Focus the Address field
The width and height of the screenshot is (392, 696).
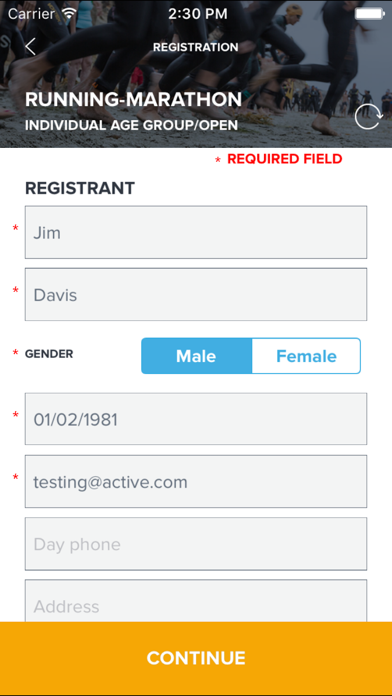pyautogui.click(x=196, y=601)
